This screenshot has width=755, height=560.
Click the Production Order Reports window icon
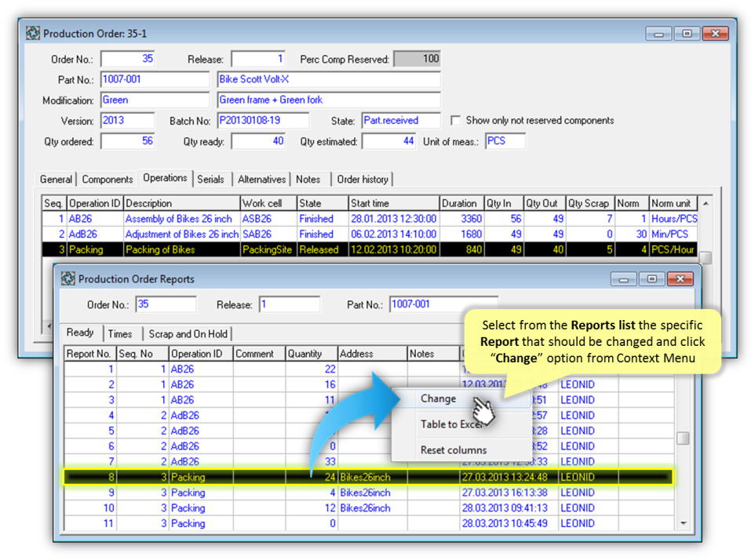(68, 278)
